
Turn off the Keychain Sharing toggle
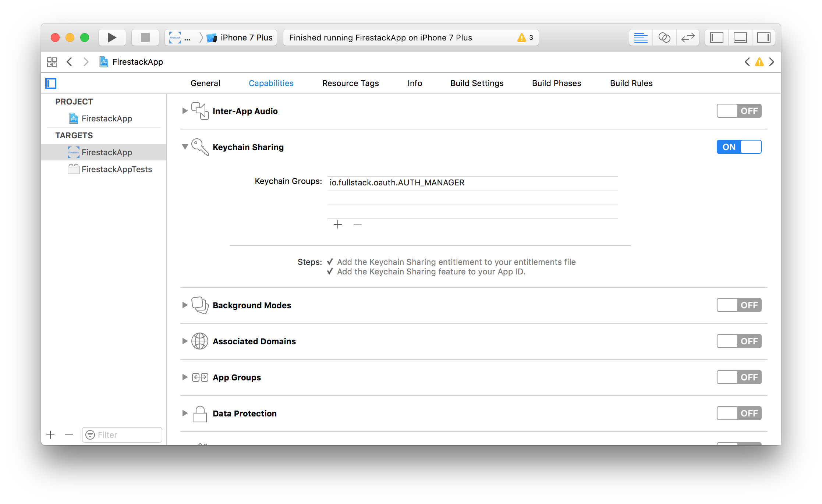pyautogui.click(x=739, y=147)
